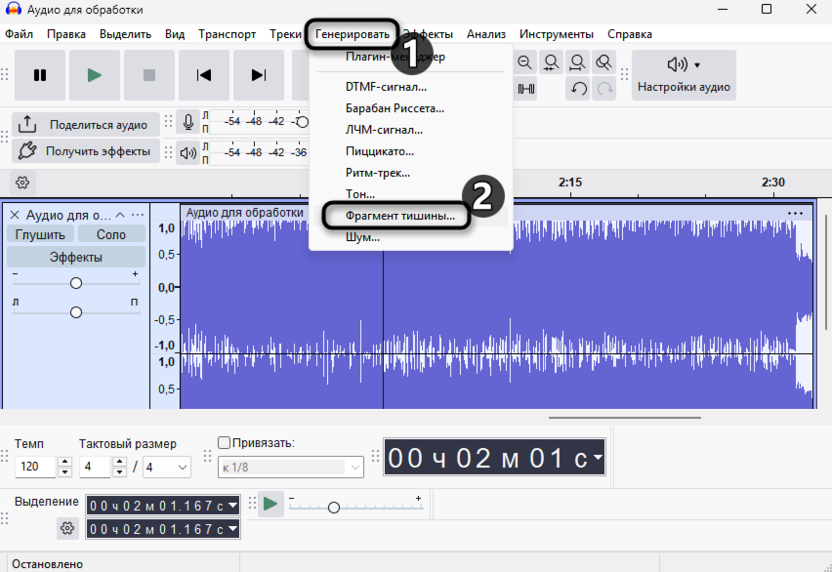Viewport: 832px width, 572px height.
Task: Click the Темп value field 120
Action: [x=36, y=467]
